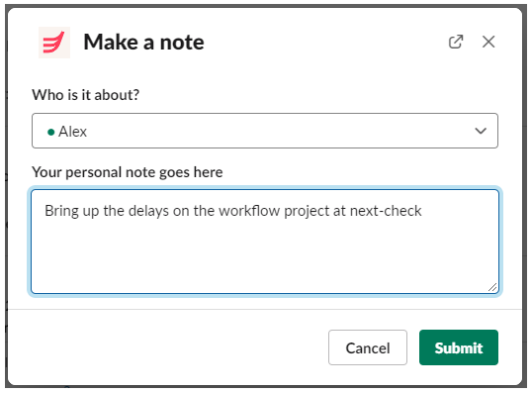Open the Who is it about dropdown
532x393 pixels.
pos(265,131)
